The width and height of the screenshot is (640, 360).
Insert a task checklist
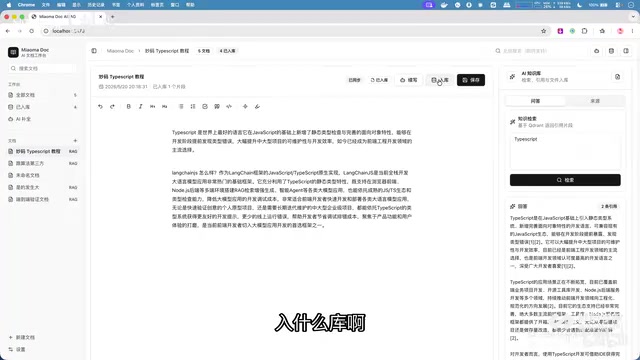coord(205,107)
